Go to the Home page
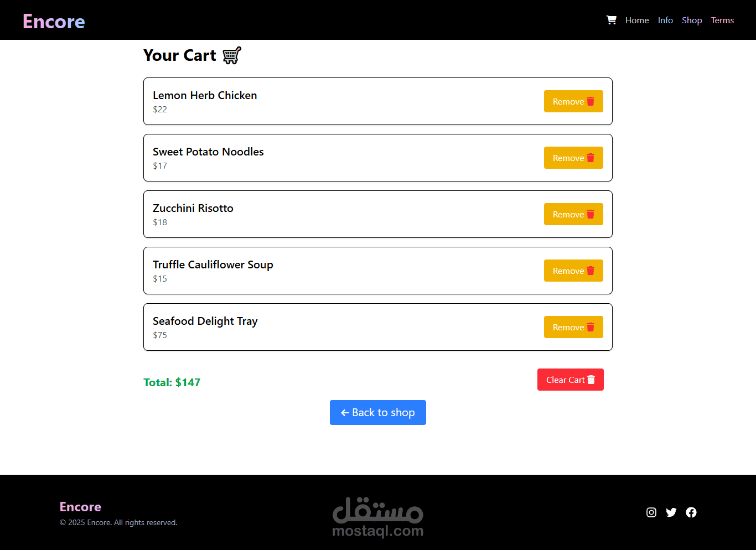Image resolution: width=756 pixels, height=550 pixels. coord(637,20)
